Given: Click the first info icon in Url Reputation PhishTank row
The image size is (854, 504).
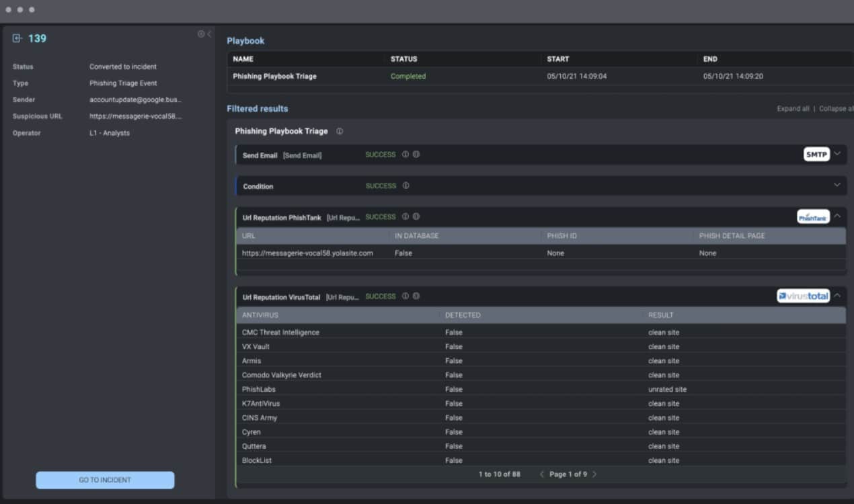Looking at the screenshot, I should pyautogui.click(x=405, y=216).
